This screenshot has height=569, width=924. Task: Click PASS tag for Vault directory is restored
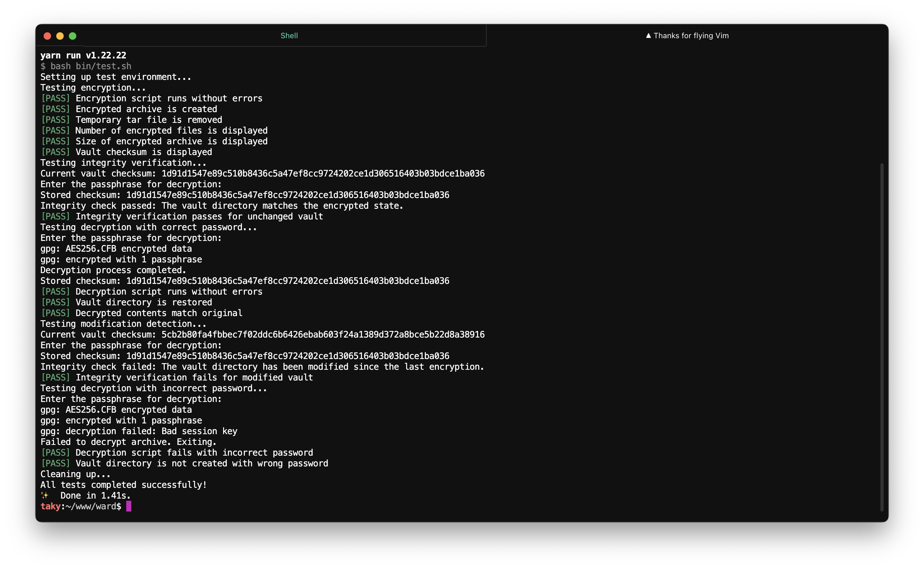point(55,302)
